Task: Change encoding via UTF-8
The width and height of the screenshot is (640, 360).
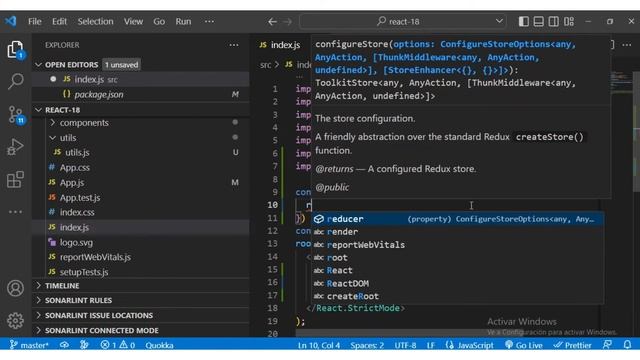Action: 405,345
